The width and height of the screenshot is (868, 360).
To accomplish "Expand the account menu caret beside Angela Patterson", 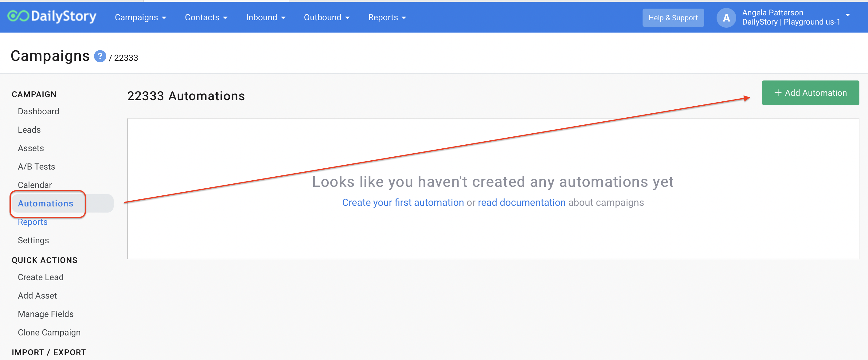I will [x=847, y=15].
